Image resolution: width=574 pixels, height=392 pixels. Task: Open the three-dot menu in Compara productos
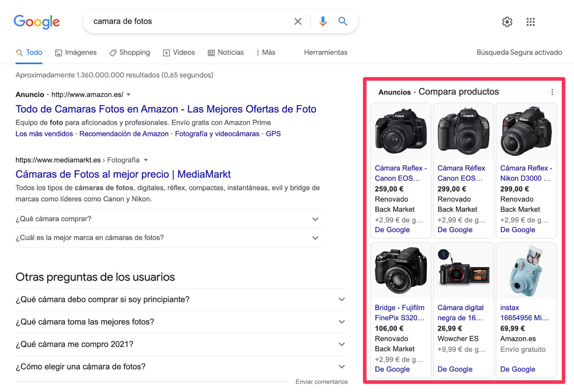pos(552,92)
